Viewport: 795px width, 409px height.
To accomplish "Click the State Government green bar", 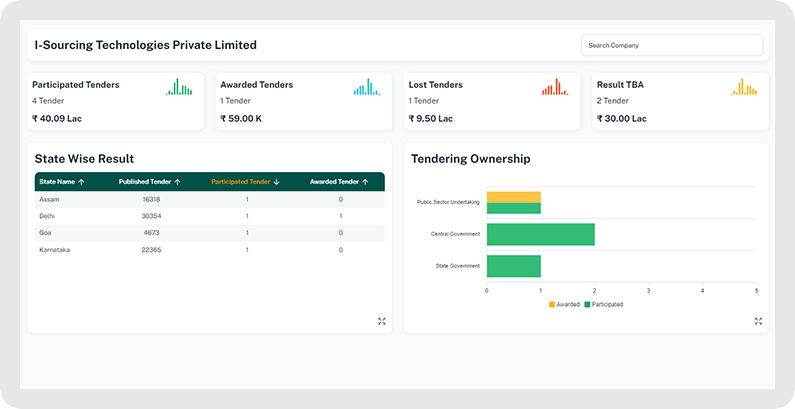I will pyautogui.click(x=513, y=266).
